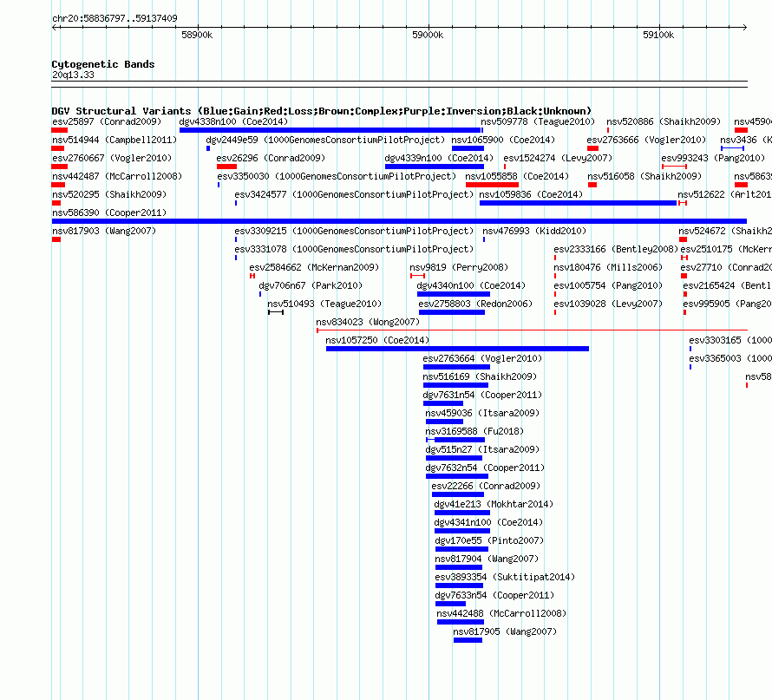The height and width of the screenshot is (700, 772).
Task: Select the esv26296 (Conrad2009) label
Action: tap(271, 158)
